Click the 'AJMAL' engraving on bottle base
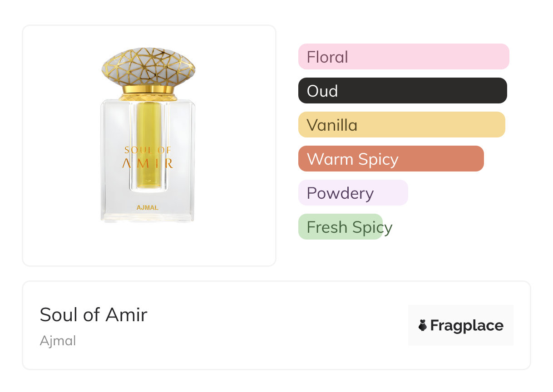This screenshot has height=392, width=553. (x=148, y=208)
